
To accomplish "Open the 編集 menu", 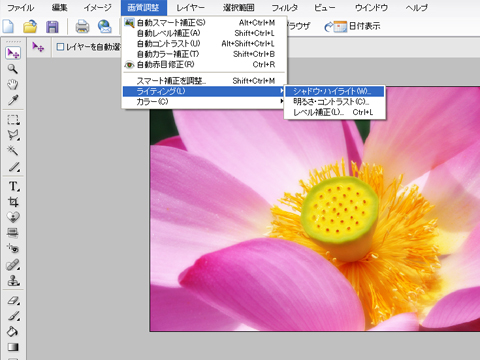I will click(x=60, y=7).
